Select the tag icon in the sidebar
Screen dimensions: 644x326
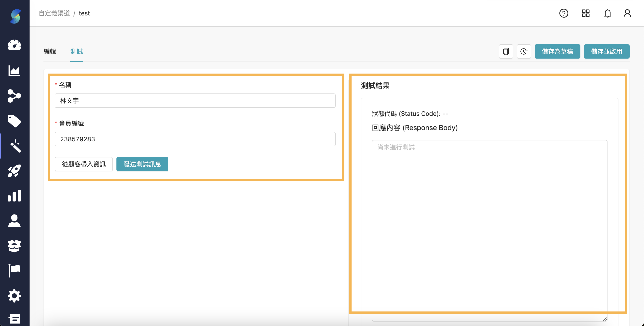[x=14, y=121]
